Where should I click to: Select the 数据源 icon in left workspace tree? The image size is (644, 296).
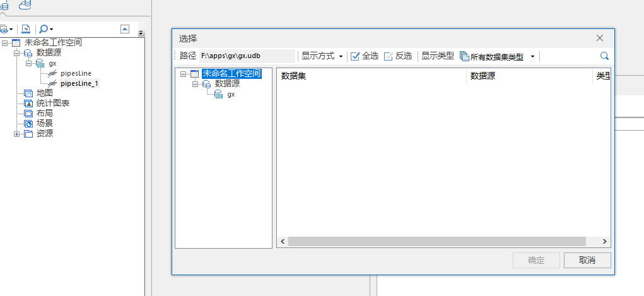(28, 53)
